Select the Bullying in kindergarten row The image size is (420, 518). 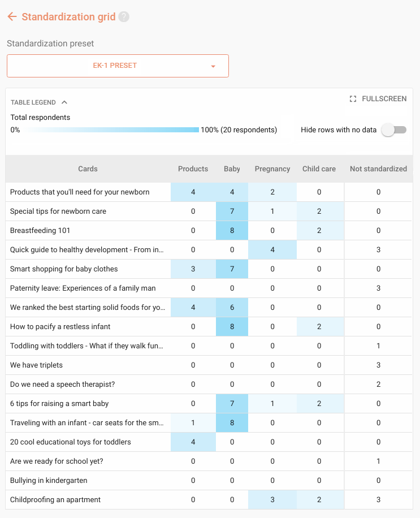pyautogui.click(x=209, y=480)
